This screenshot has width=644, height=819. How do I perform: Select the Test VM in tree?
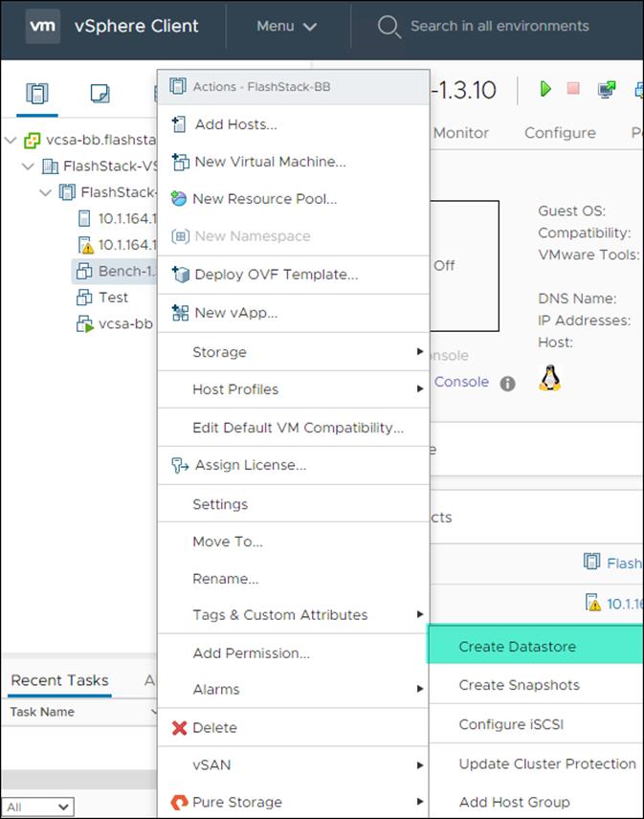(113, 298)
